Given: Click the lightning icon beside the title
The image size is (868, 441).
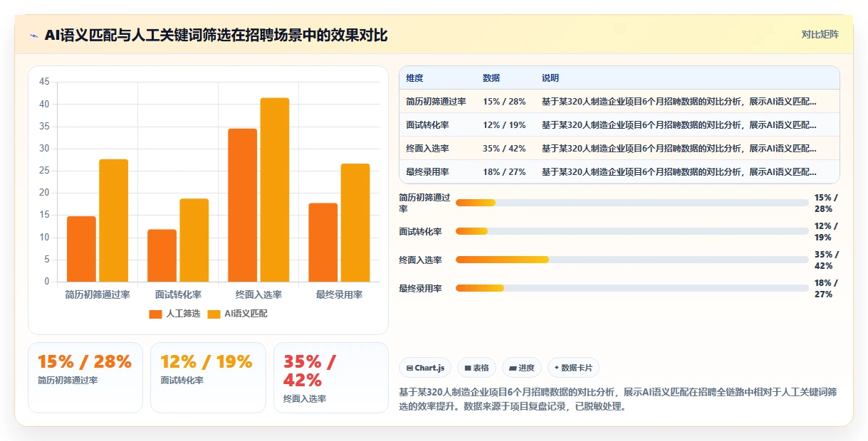Looking at the screenshot, I should point(34,36).
